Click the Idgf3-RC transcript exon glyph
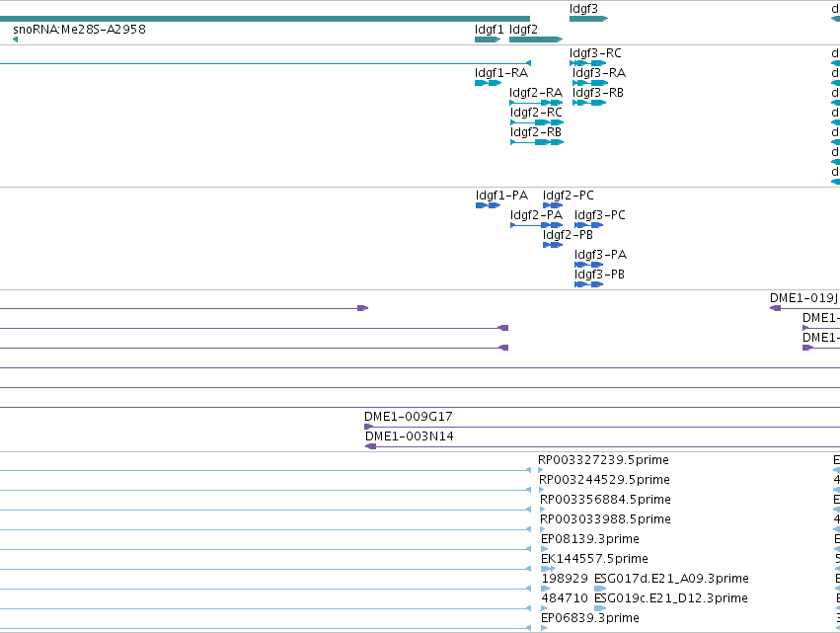840x633 pixels. (x=587, y=63)
